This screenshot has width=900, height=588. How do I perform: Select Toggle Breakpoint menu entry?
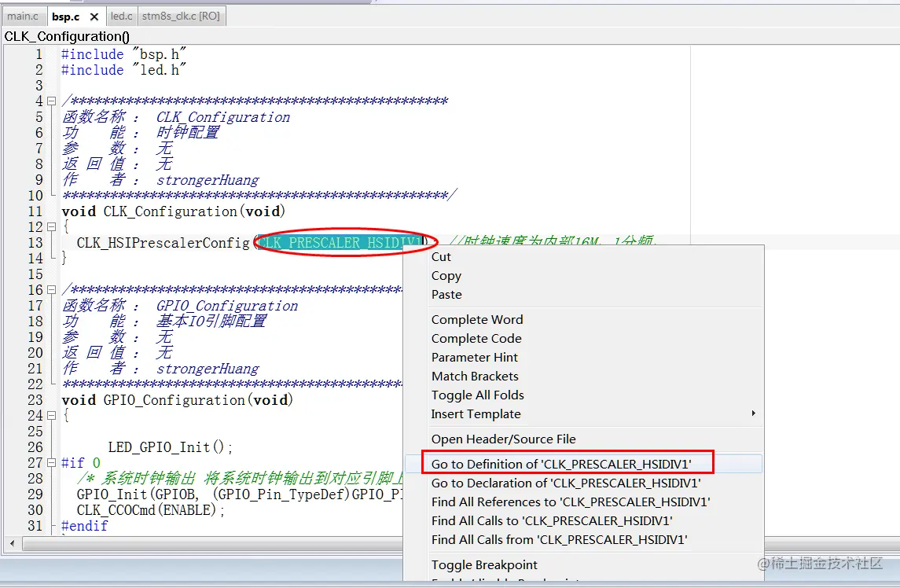tap(584, 565)
